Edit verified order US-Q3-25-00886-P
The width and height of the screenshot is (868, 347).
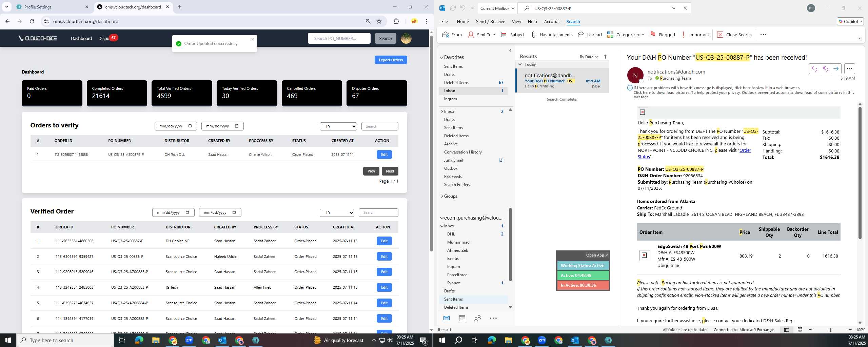click(384, 257)
